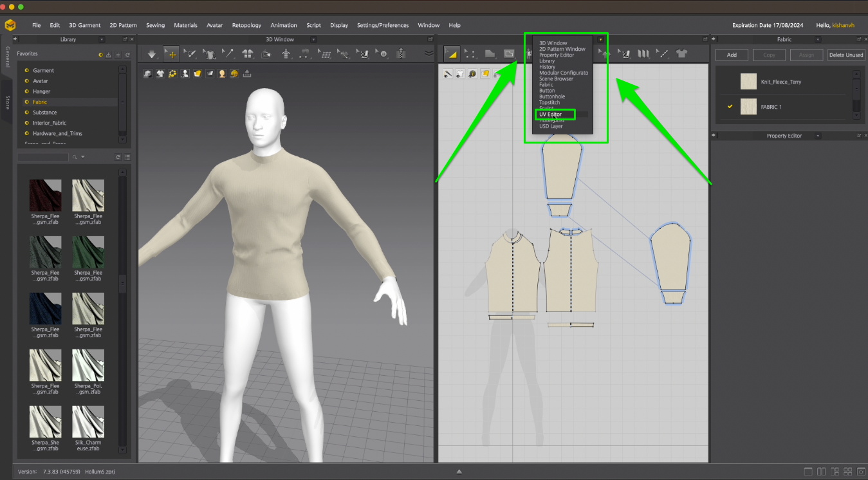Open the Hardware_and_Trims favorite folder
868x480 pixels.
(57, 133)
